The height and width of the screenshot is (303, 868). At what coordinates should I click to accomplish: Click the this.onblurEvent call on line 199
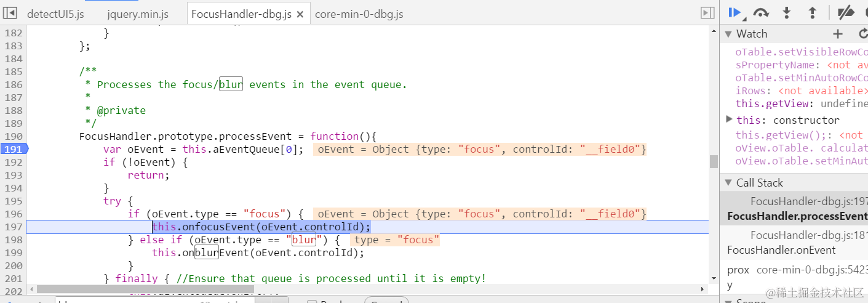point(258,252)
